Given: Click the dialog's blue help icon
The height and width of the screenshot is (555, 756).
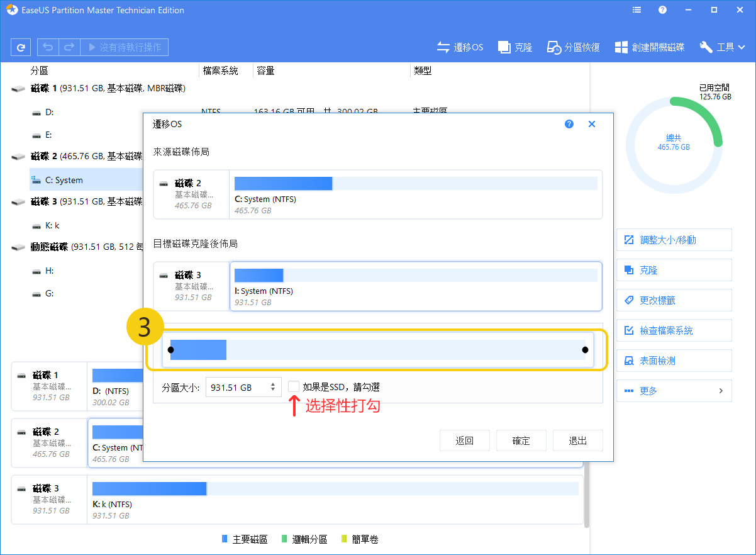Looking at the screenshot, I should click(569, 124).
